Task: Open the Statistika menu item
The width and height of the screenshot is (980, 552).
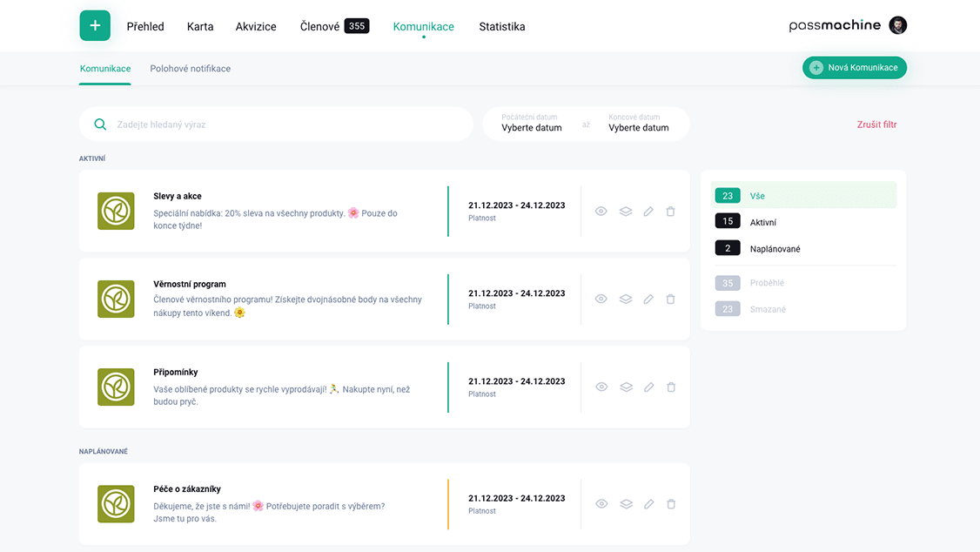Action: click(501, 27)
